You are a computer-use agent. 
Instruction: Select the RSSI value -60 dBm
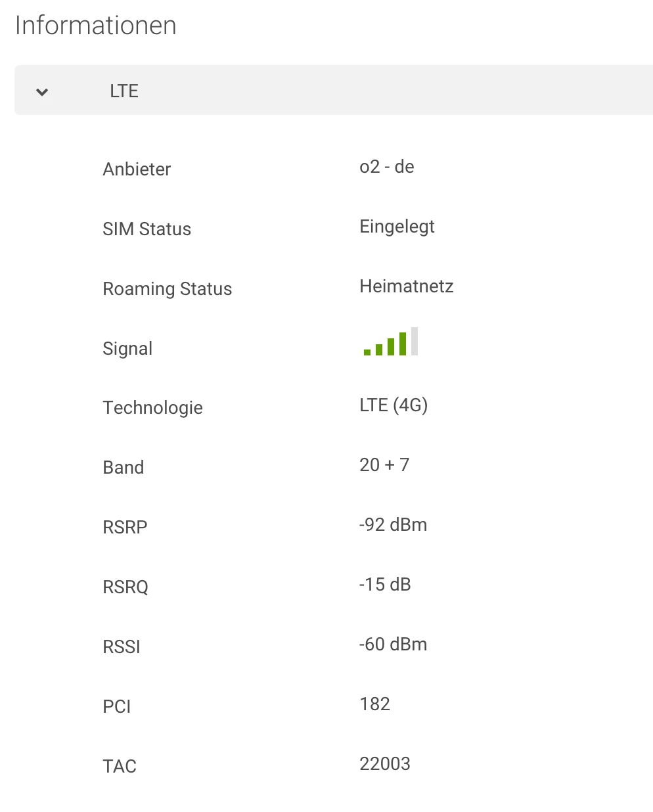[393, 644]
